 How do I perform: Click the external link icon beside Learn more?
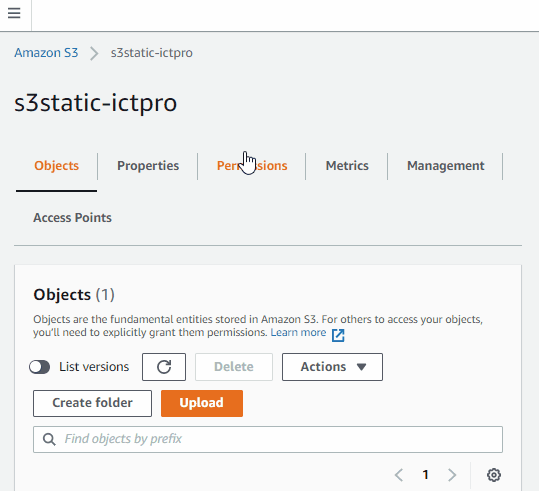coord(338,335)
